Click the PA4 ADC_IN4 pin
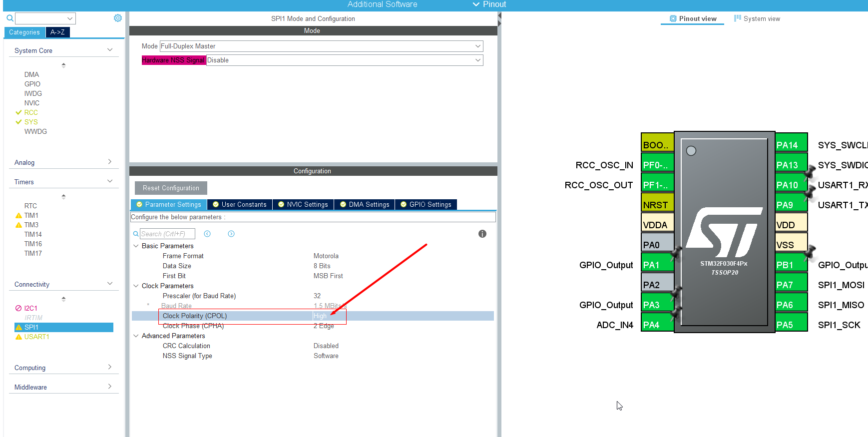Image resolution: width=868 pixels, height=437 pixels. pyautogui.click(x=658, y=322)
